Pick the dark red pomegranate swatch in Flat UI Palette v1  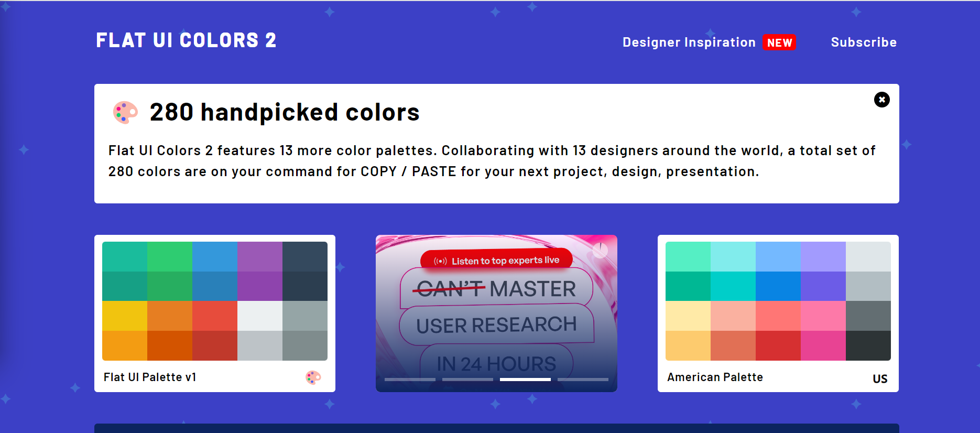(215, 345)
